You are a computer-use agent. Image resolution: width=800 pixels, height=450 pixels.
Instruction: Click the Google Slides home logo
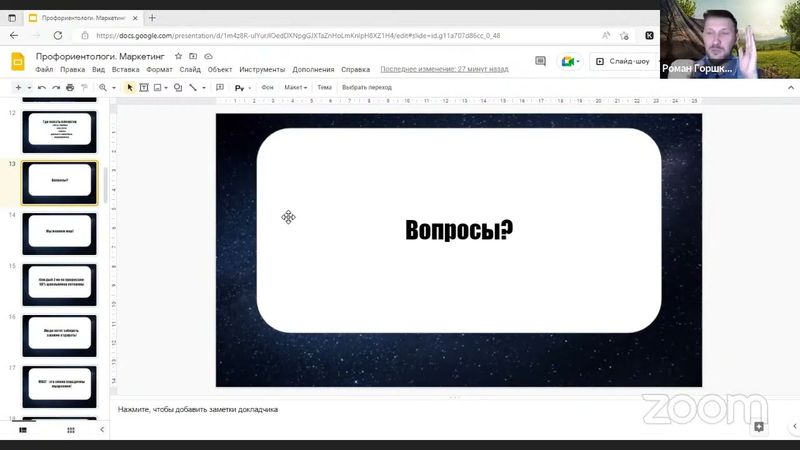pos(18,62)
